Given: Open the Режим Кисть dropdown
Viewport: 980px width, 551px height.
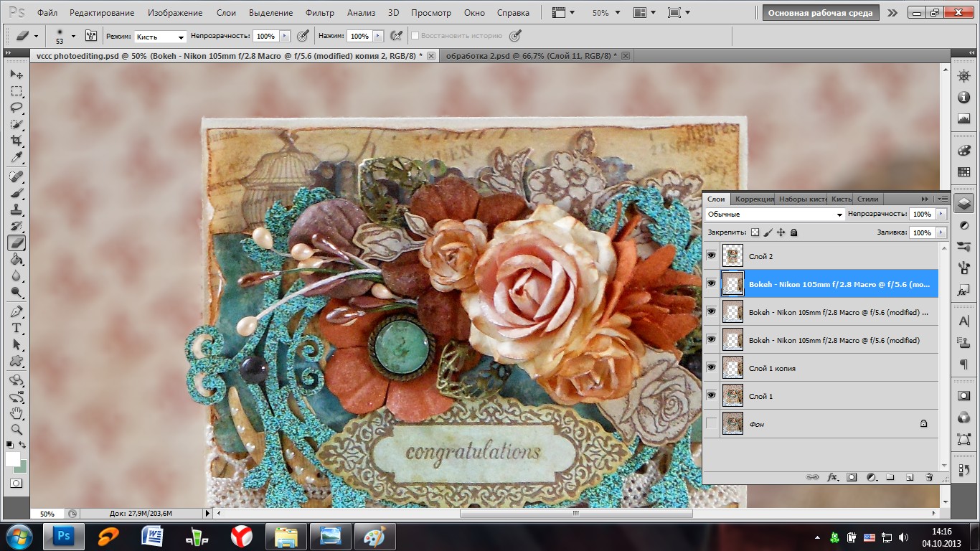Looking at the screenshot, I should (x=161, y=37).
